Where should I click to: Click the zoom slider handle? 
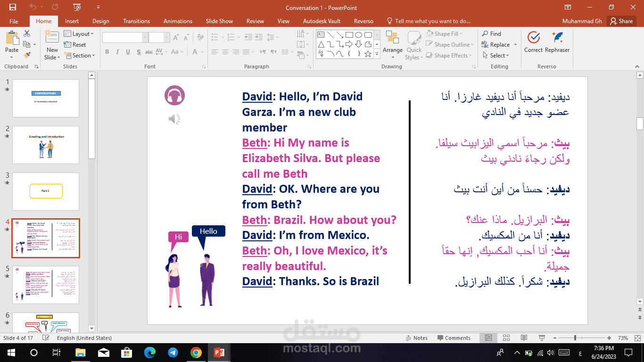[575, 338]
